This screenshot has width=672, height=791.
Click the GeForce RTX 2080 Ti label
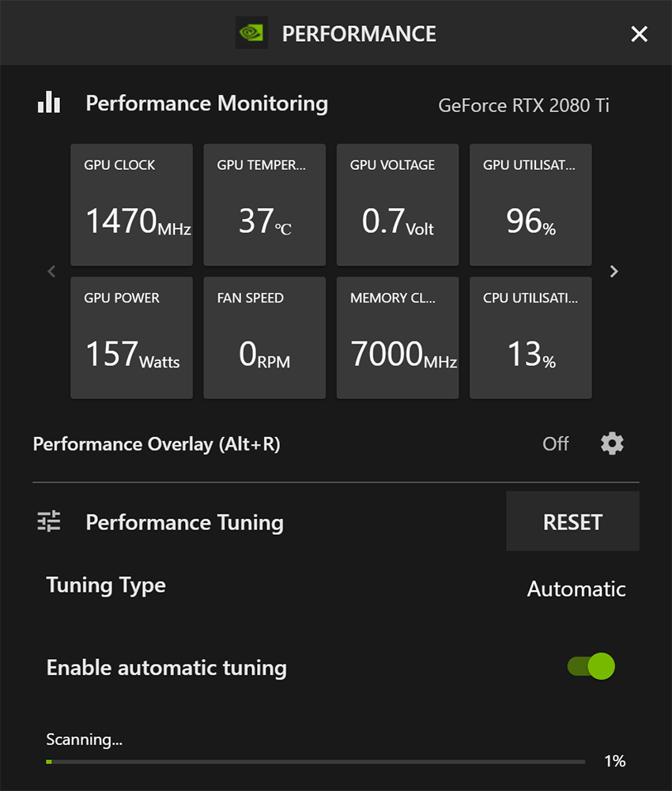click(523, 105)
